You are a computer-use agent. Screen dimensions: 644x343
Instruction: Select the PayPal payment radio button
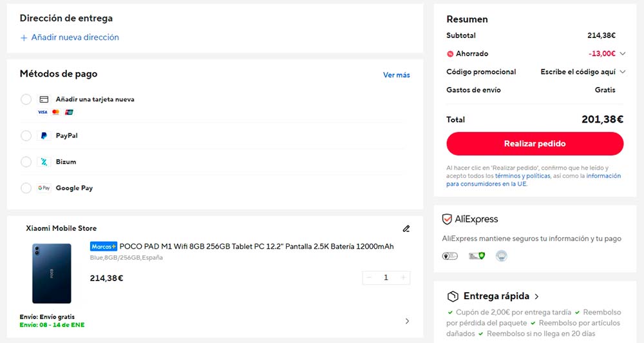[x=26, y=136]
